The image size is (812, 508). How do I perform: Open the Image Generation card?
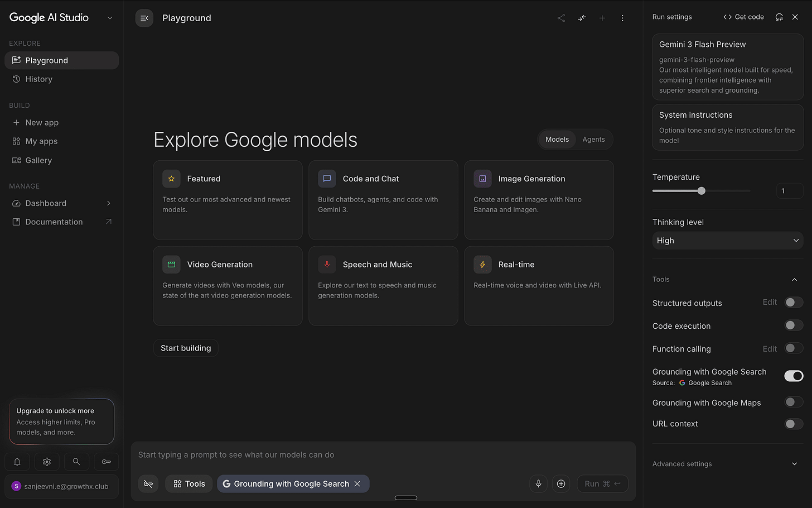pos(539,200)
